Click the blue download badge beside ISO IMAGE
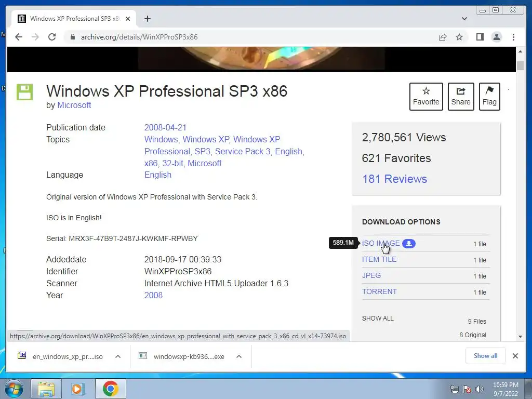532x399 pixels. (409, 244)
